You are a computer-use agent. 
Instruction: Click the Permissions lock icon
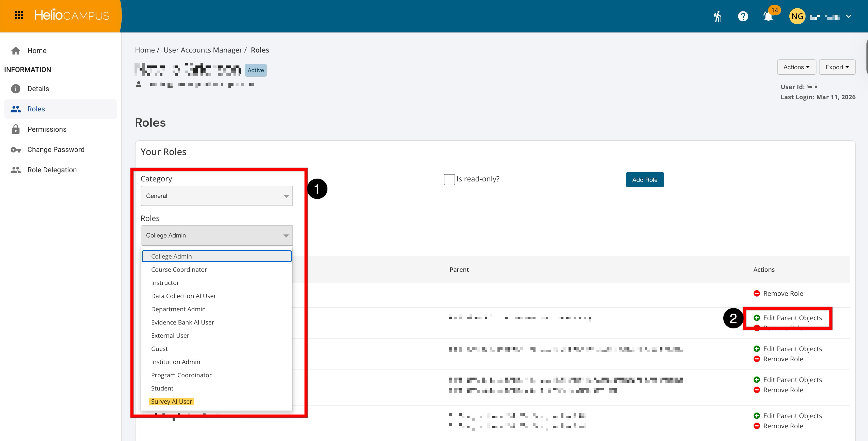[x=15, y=129]
